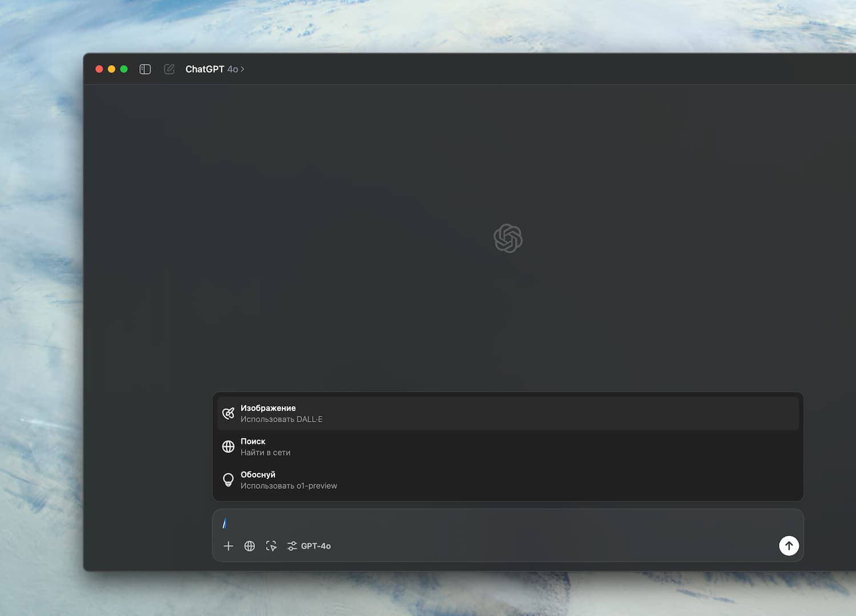856x616 pixels.
Task: Select the Изображение DALL·E command
Action: (x=508, y=414)
